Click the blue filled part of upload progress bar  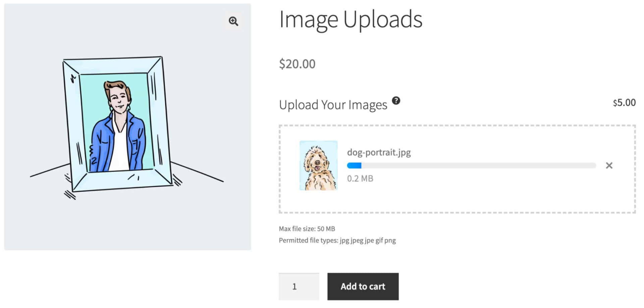[x=354, y=166]
